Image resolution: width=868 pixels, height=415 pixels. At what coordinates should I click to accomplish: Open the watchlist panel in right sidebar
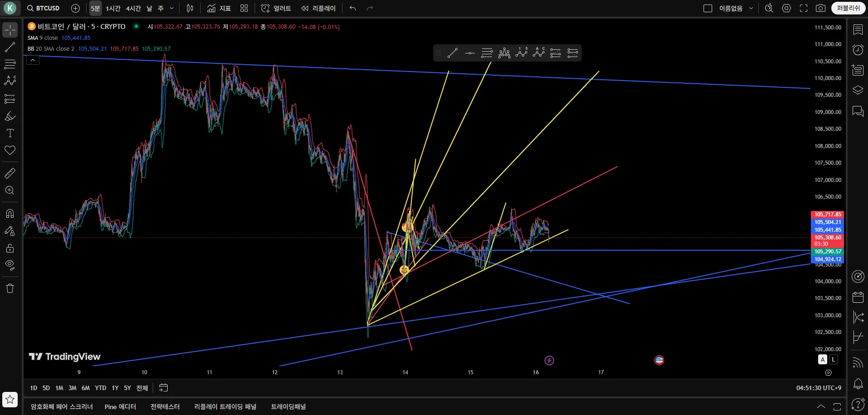pyautogui.click(x=858, y=30)
